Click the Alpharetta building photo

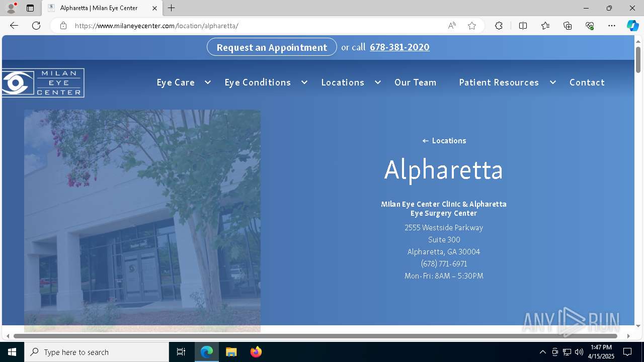pyautogui.click(x=142, y=221)
